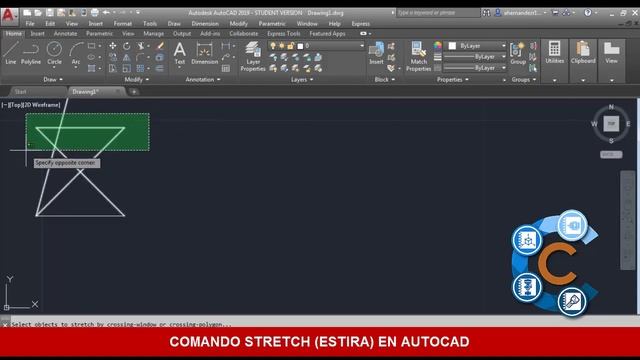
Task: Click the viewport controls label Top 2D Wireframe
Action: click(x=31, y=105)
